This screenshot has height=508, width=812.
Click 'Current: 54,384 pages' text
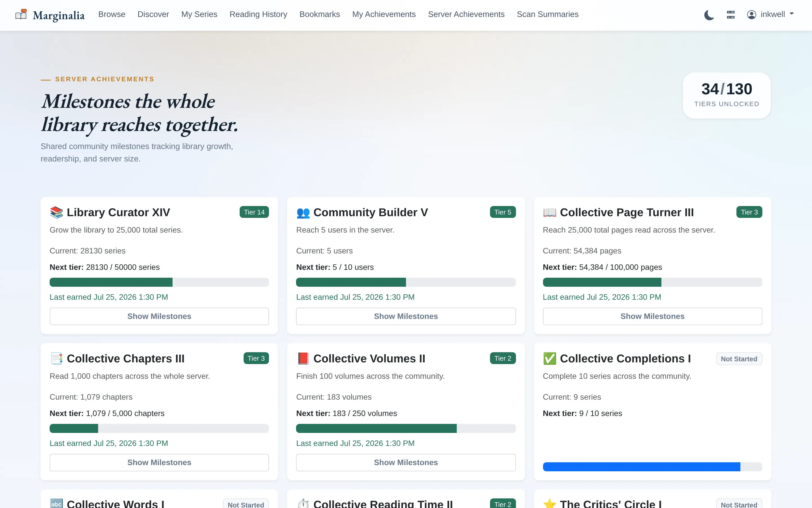click(x=582, y=251)
